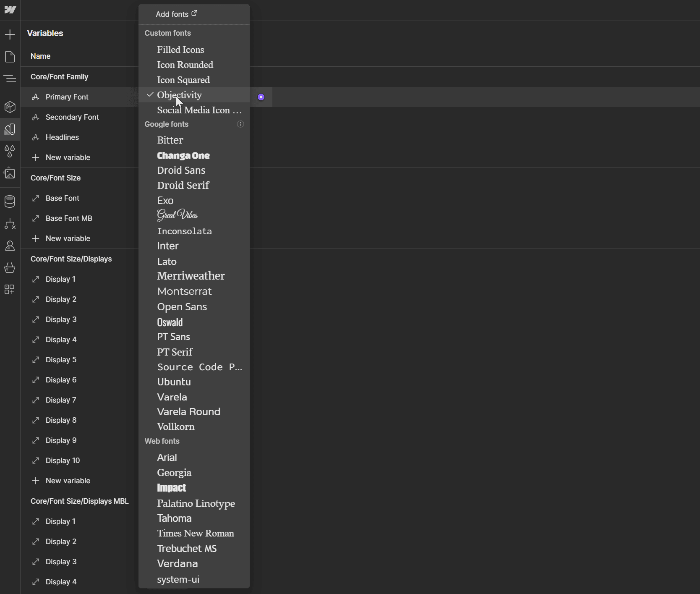Click the Core/Font Size/Displays MBL group header
This screenshot has height=594, width=700.
point(79,501)
